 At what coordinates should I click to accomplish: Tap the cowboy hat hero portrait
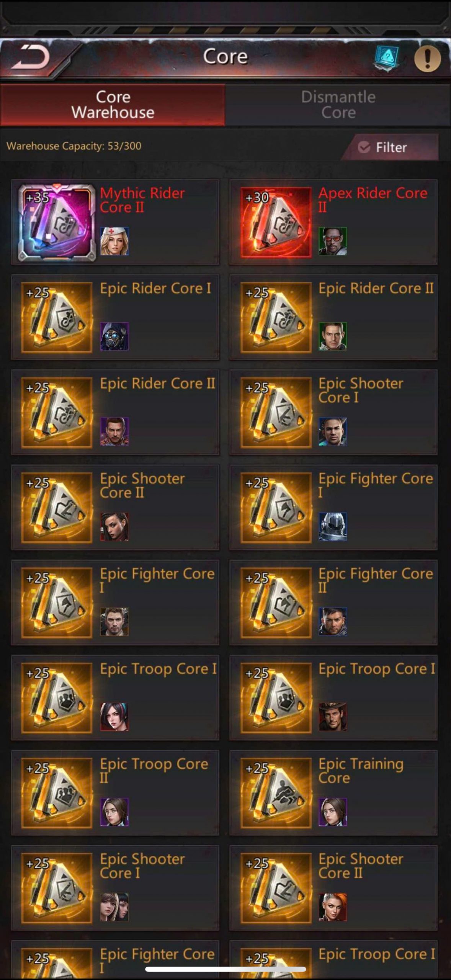point(333,717)
